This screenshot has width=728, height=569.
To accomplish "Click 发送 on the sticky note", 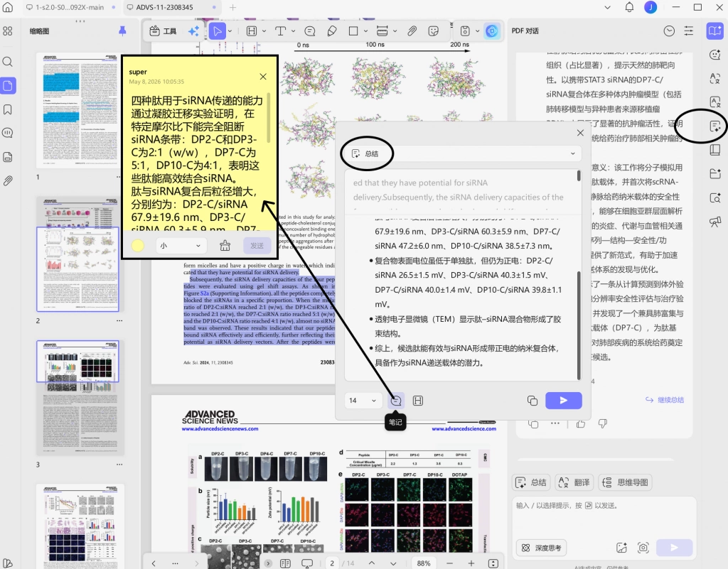I will coord(257,246).
